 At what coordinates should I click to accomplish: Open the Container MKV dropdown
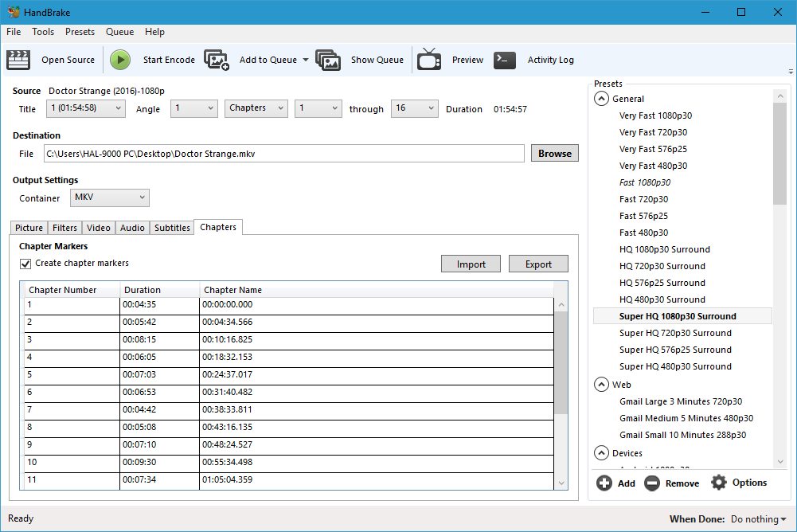(x=109, y=198)
